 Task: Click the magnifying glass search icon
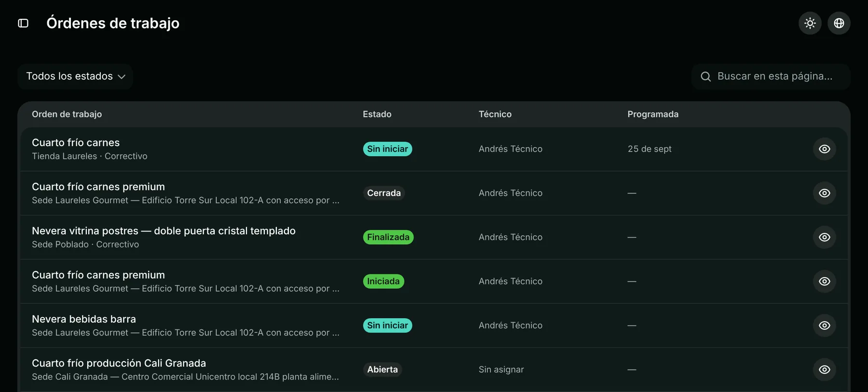point(705,77)
